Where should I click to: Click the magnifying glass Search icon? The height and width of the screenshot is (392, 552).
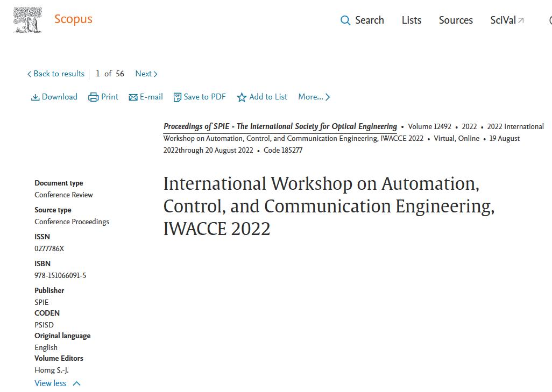(345, 21)
